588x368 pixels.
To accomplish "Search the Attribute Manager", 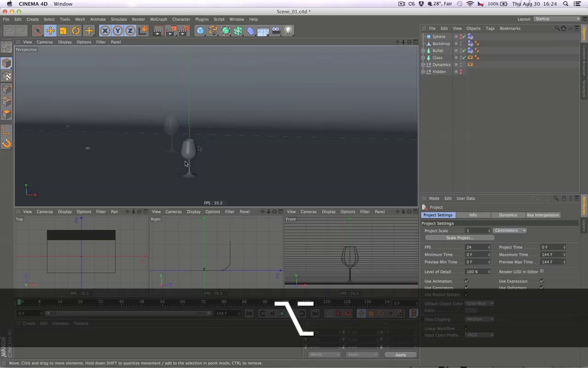I will coord(556,198).
